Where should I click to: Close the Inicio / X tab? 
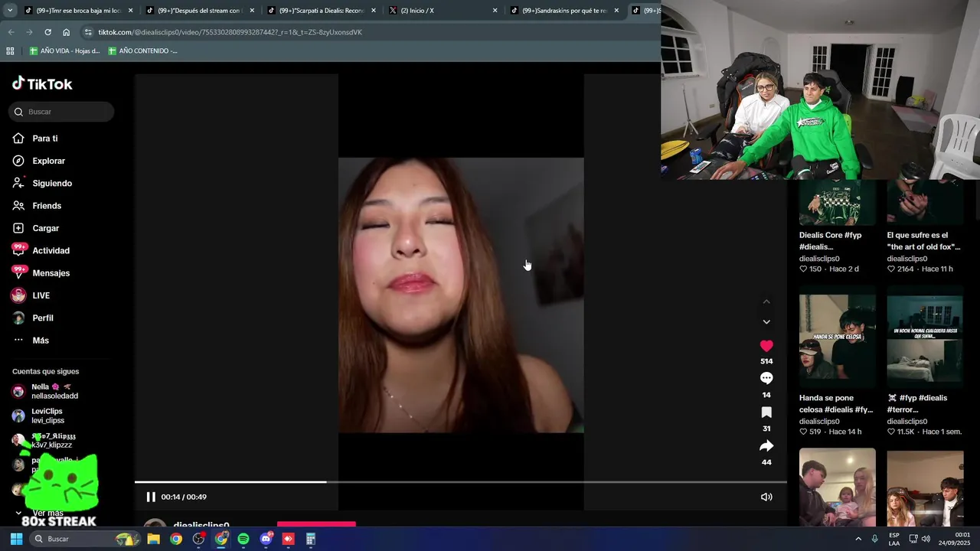click(495, 11)
